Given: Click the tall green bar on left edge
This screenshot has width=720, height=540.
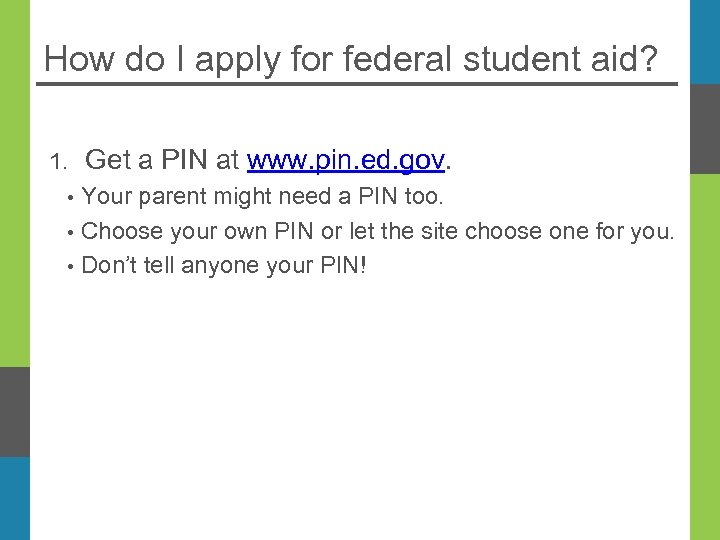Looking at the screenshot, I should tap(14, 180).
